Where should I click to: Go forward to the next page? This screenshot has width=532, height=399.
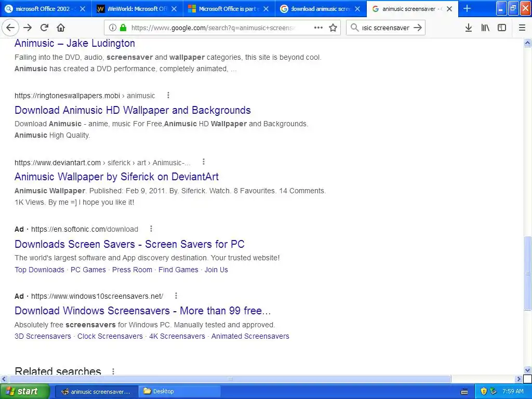[x=28, y=28]
